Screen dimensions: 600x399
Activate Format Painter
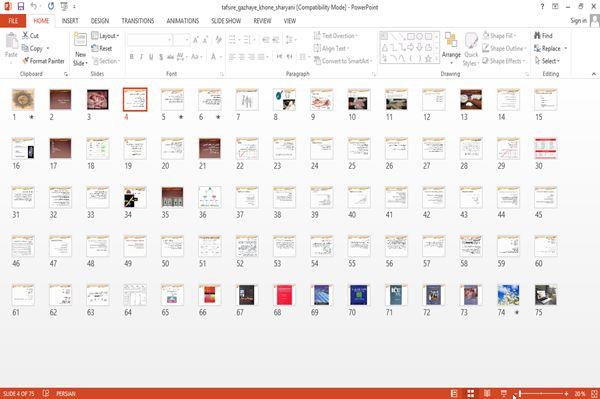point(43,61)
